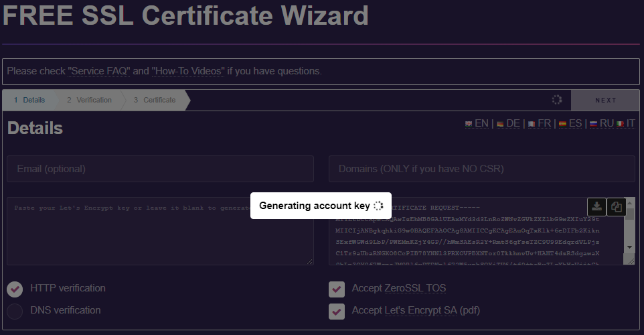The height and width of the screenshot is (335, 644).
Task: Toggle Accept Let's Encrypt SA checkbox
Action: point(337,311)
